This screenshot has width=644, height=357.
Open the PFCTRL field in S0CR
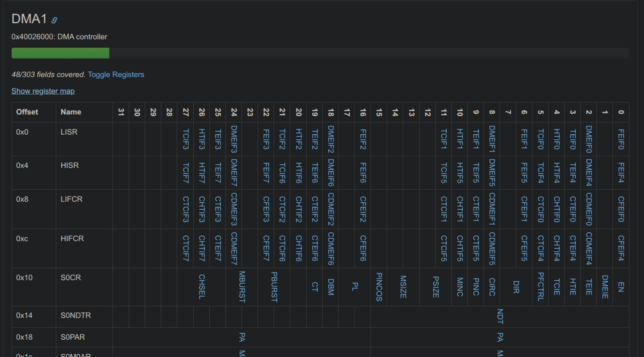click(x=540, y=287)
